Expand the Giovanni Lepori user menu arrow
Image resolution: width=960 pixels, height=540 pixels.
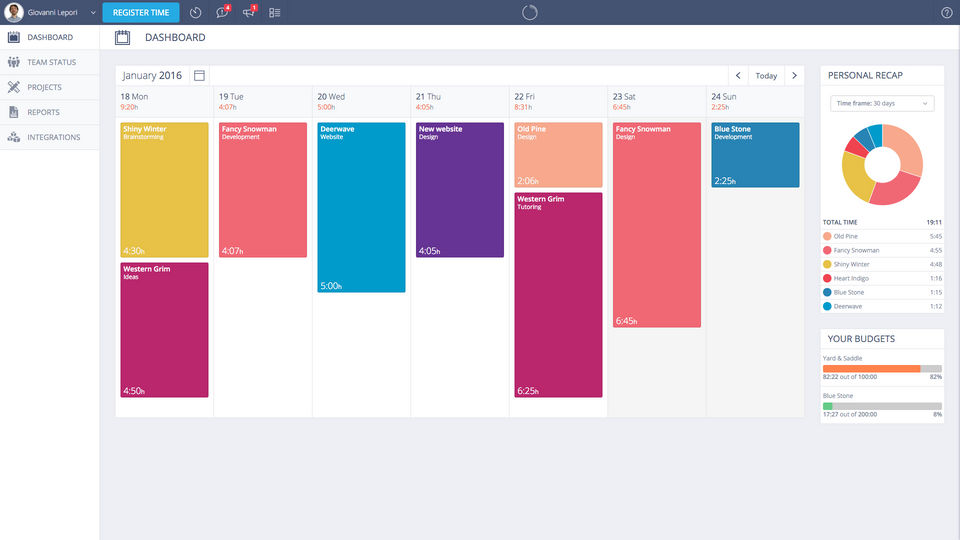[93, 13]
